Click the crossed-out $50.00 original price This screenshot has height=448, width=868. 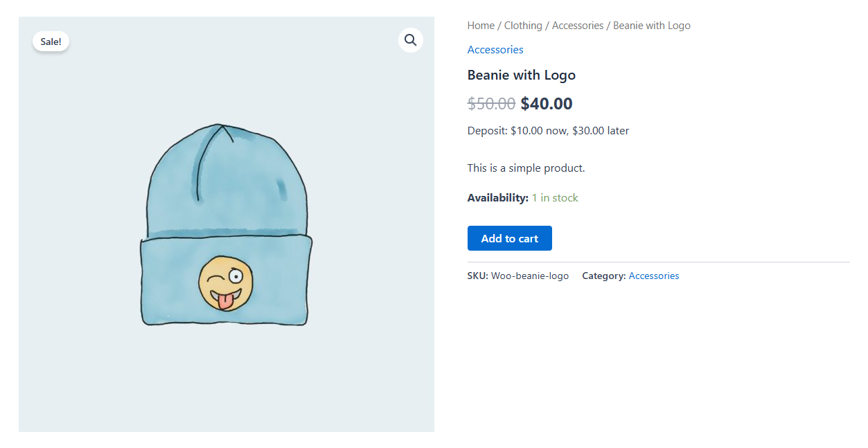click(x=491, y=103)
